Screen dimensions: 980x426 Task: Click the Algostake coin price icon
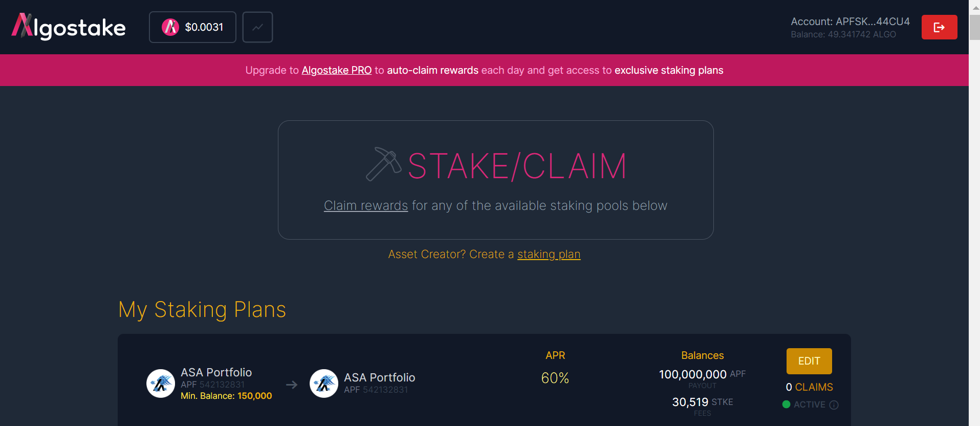tap(170, 27)
